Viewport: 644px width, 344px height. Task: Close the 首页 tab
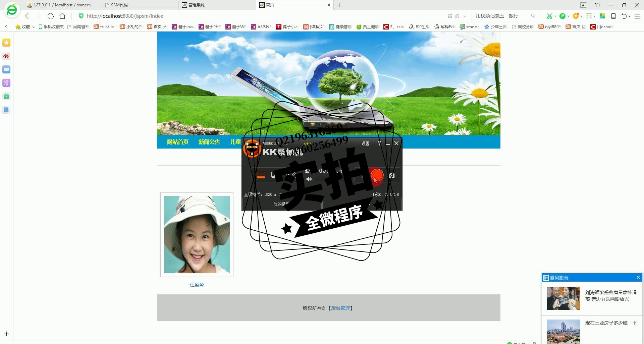pyautogui.click(x=329, y=5)
